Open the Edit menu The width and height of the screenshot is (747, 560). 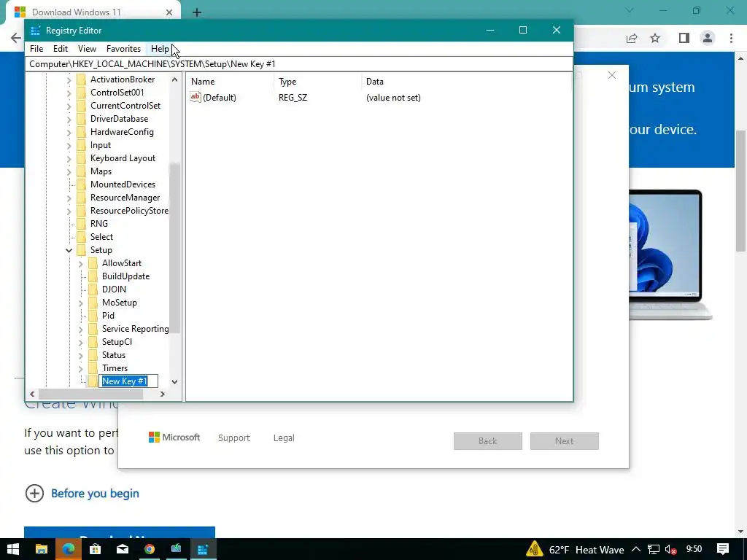(x=61, y=49)
